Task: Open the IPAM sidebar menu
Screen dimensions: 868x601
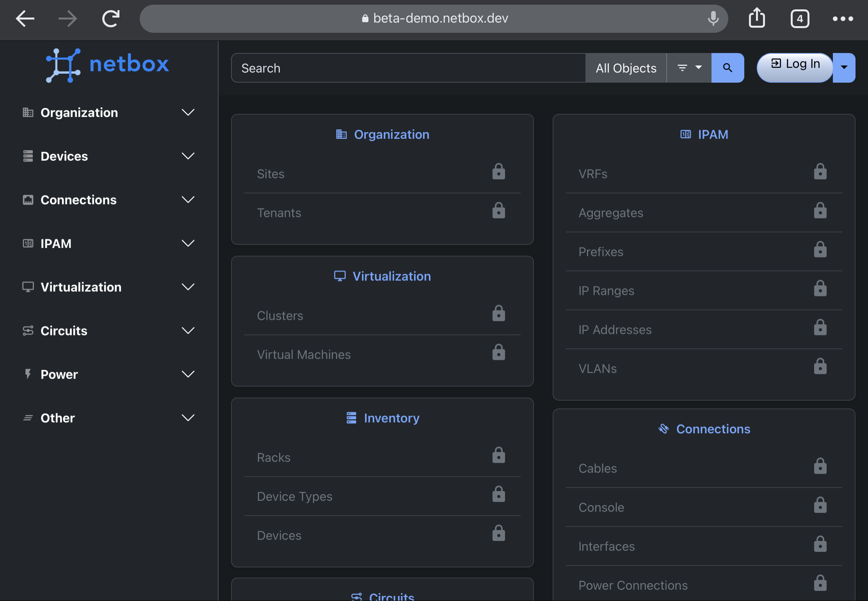Action: pos(108,244)
